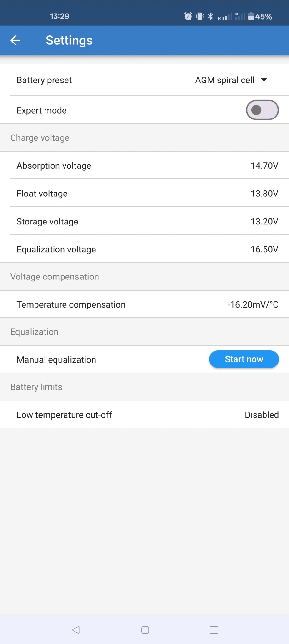
Task: Tap the back arrow in Settings header
Action: 15,40
